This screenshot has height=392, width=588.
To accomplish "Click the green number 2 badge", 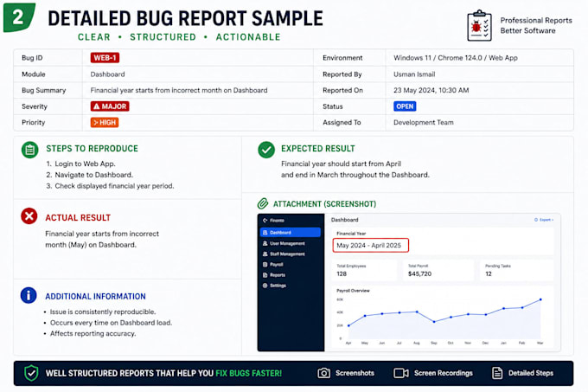I will [19, 17].
